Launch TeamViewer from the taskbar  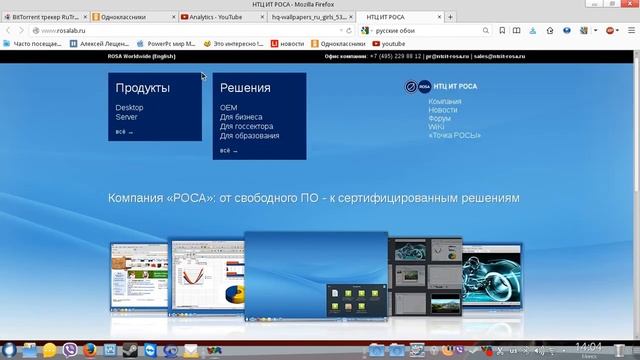pyautogui.click(x=150, y=351)
